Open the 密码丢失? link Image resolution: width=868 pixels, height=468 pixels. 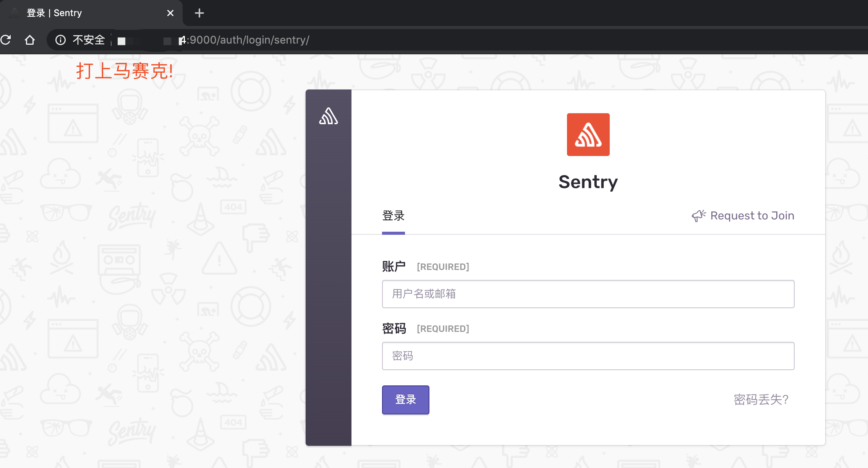click(x=761, y=400)
